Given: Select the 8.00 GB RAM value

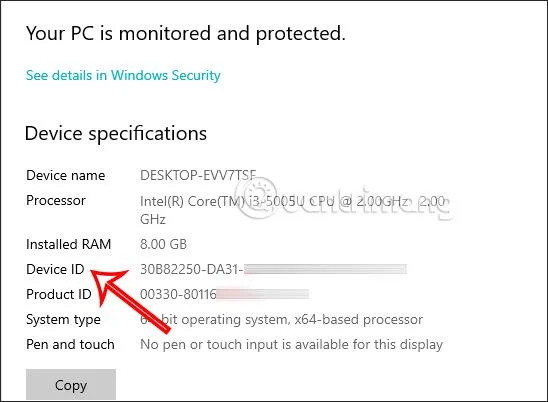Looking at the screenshot, I should coord(163,244).
